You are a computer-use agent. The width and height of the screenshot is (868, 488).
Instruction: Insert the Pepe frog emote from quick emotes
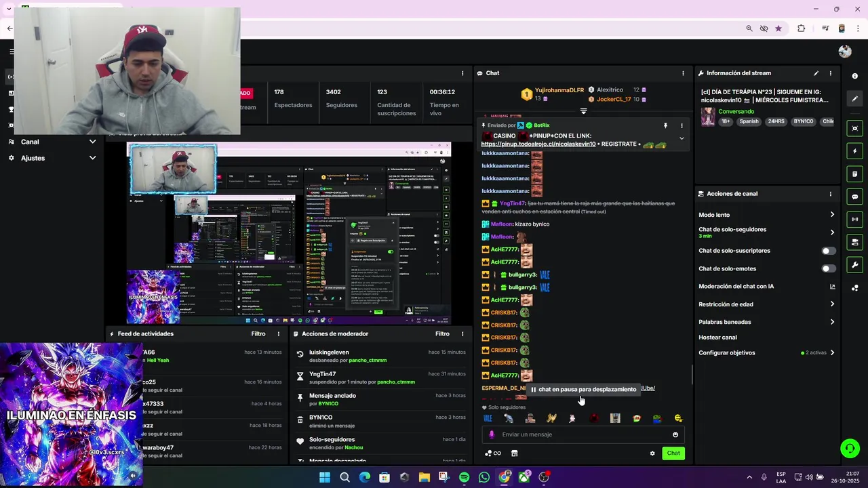pos(656,418)
